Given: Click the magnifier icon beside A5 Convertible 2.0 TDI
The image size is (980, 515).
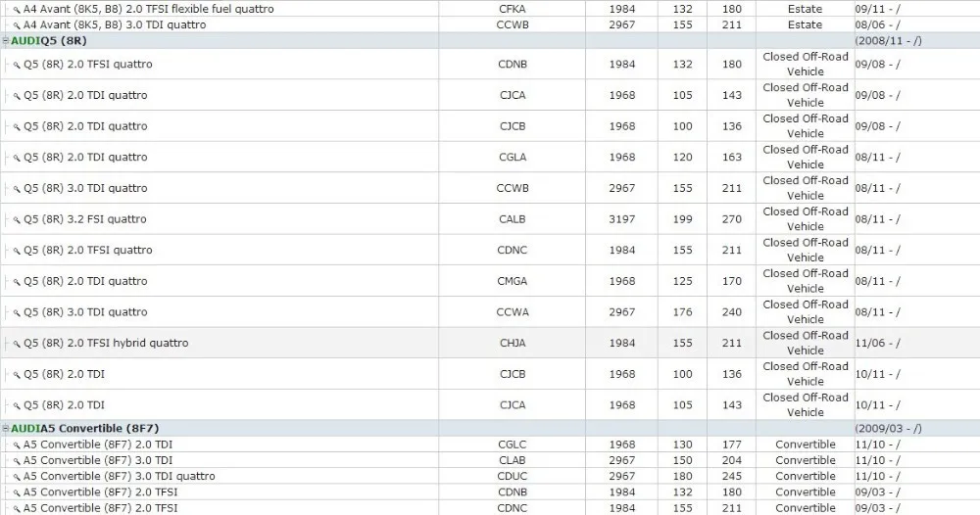Looking at the screenshot, I should click(17, 445).
